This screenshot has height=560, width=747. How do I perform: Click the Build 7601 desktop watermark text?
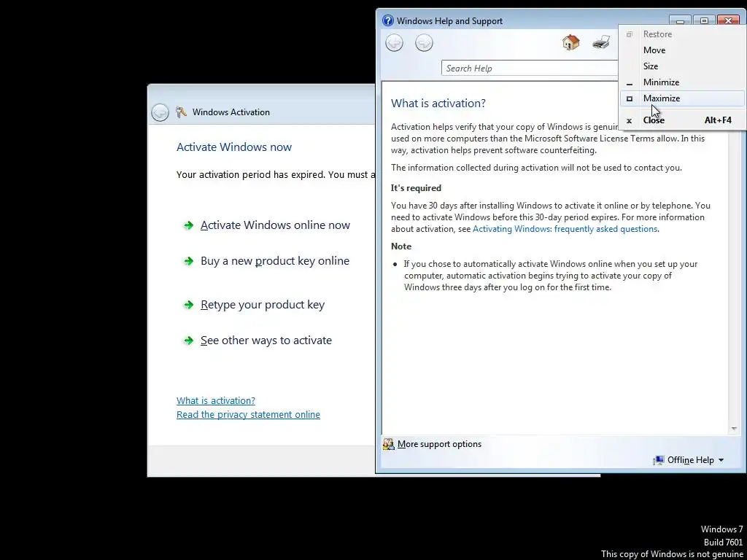click(x=723, y=542)
